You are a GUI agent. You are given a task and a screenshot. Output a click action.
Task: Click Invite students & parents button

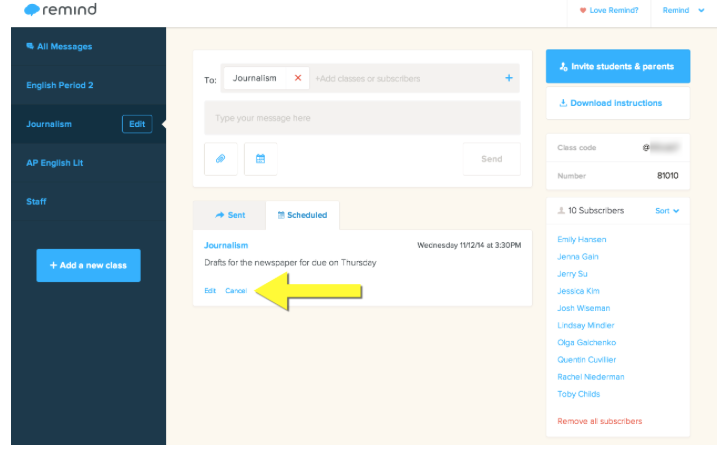618,66
